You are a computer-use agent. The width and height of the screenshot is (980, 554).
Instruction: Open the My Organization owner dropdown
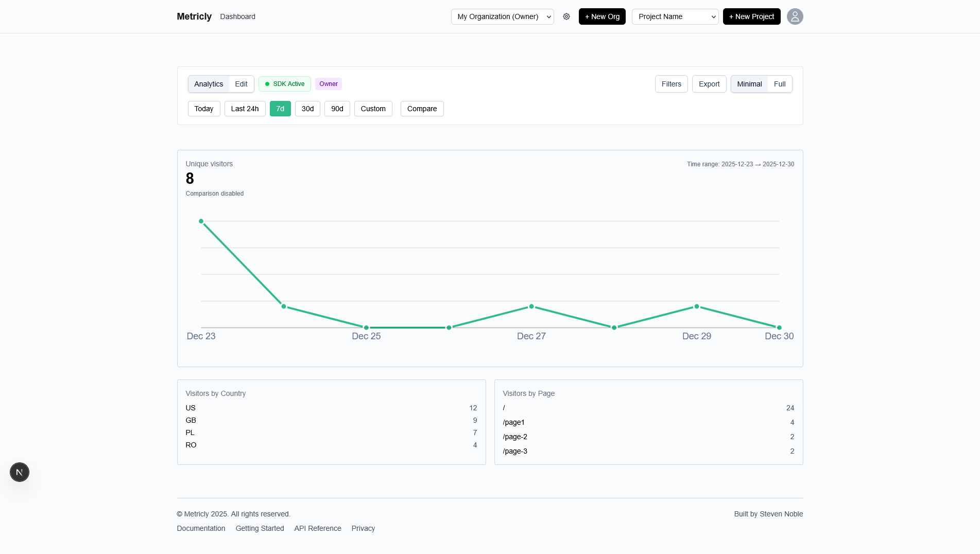(502, 16)
